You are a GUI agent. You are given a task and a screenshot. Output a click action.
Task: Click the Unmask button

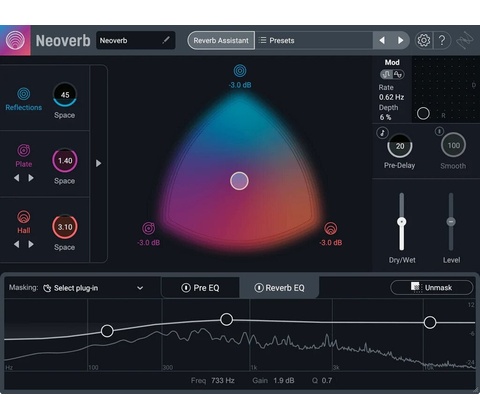point(432,287)
